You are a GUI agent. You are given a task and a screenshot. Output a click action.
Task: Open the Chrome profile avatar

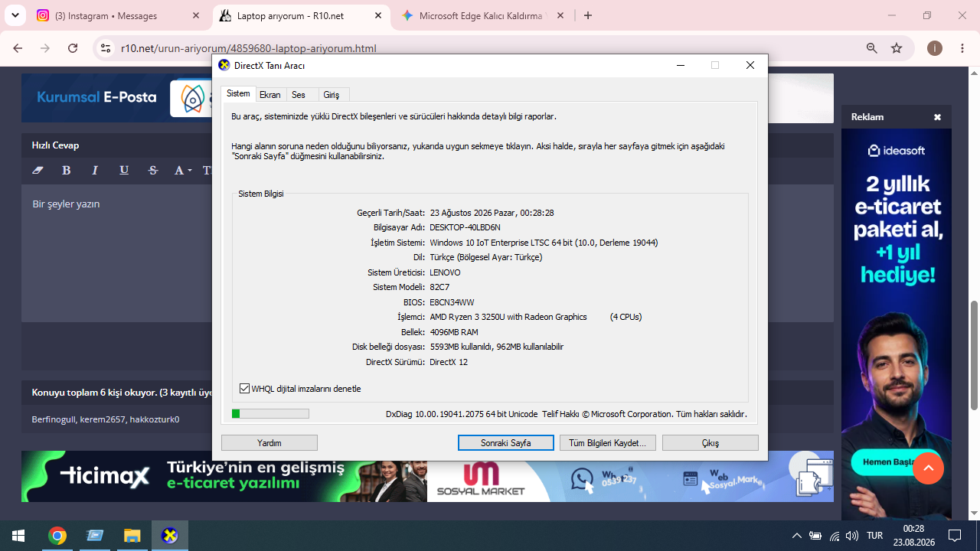935,48
